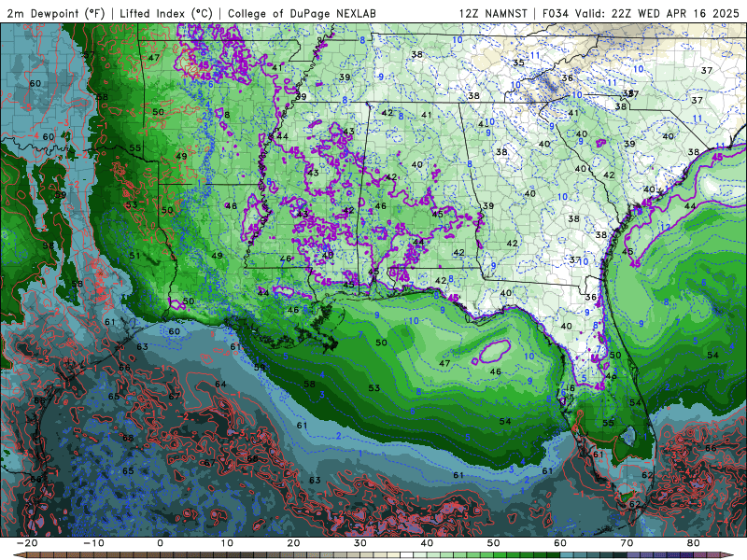Click the "-20" color scale label
The width and height of the screenshot is (747, 560).
(x=27, y=543)
